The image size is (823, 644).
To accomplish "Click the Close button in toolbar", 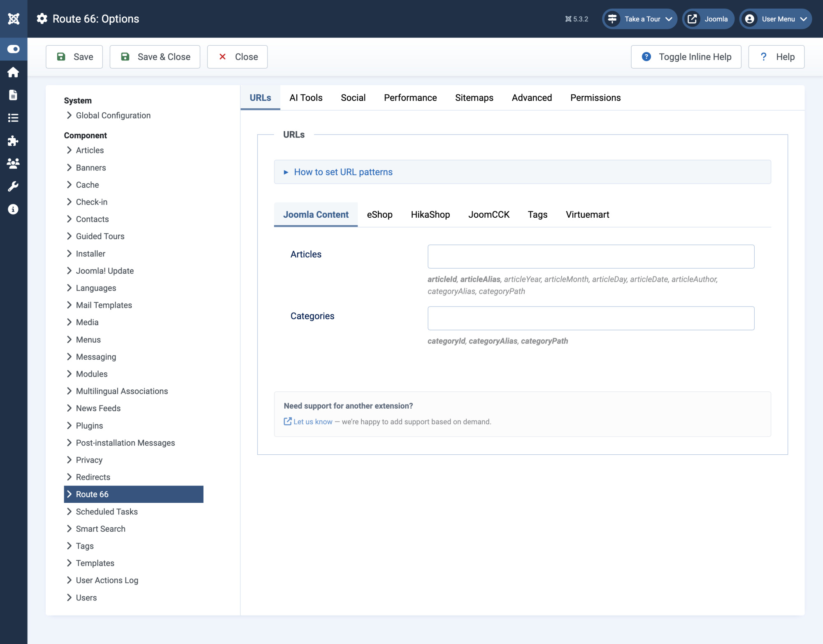I will coord(237,57).
